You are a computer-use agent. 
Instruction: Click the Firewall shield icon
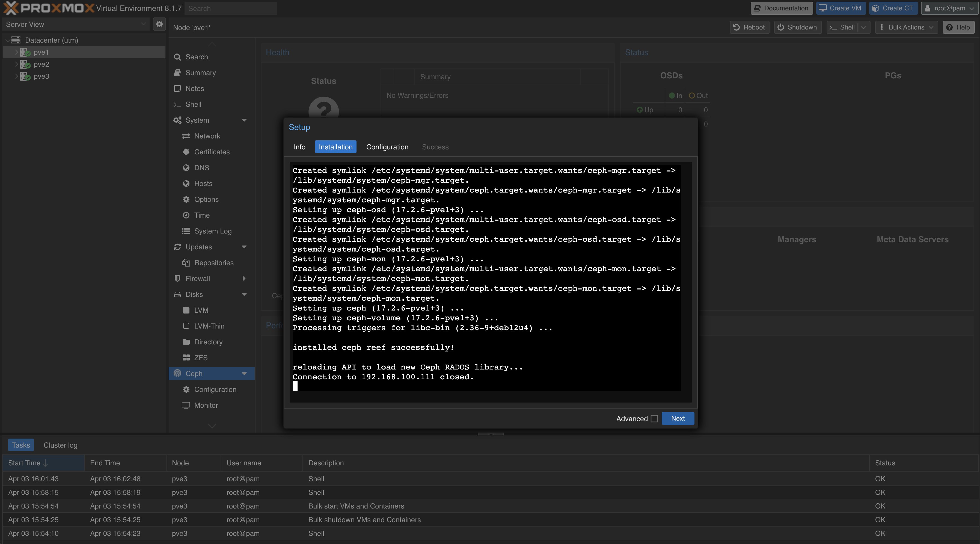click(177, 279)
